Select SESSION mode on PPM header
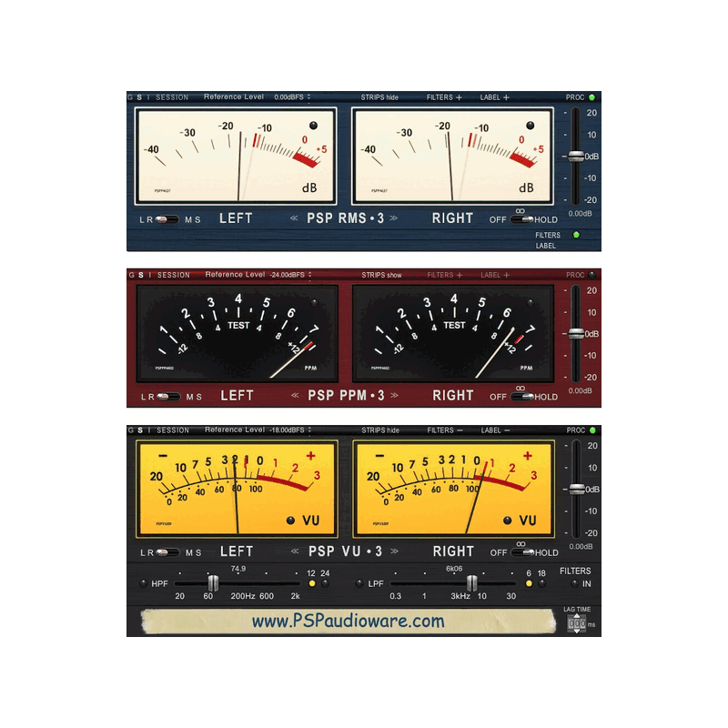 (x=174, y=275)
